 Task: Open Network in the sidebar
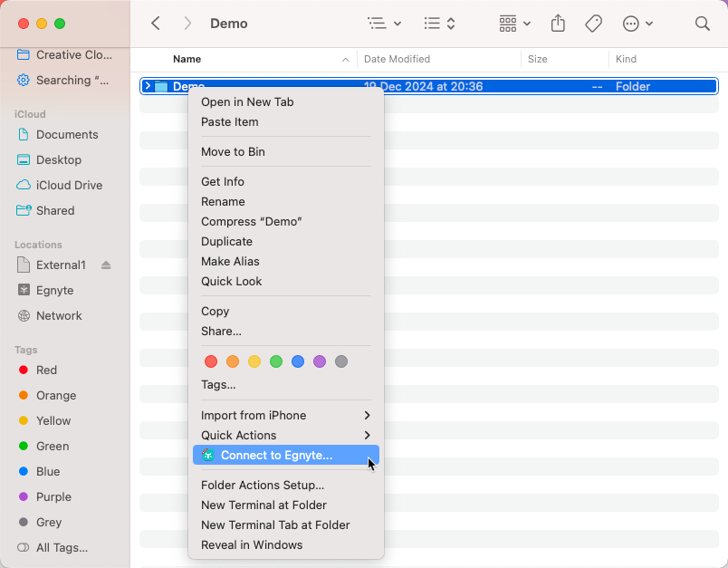64,315
